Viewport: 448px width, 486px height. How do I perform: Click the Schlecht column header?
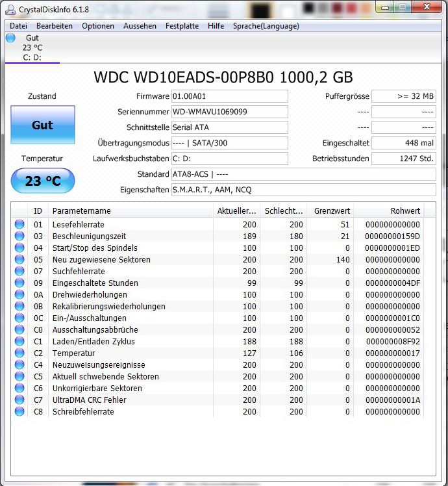[284, 211]
